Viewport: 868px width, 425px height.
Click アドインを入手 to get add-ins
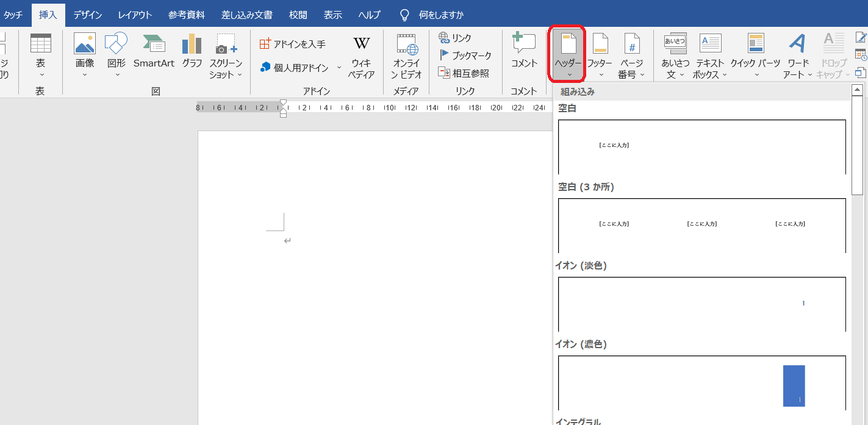tap(293, 44)
